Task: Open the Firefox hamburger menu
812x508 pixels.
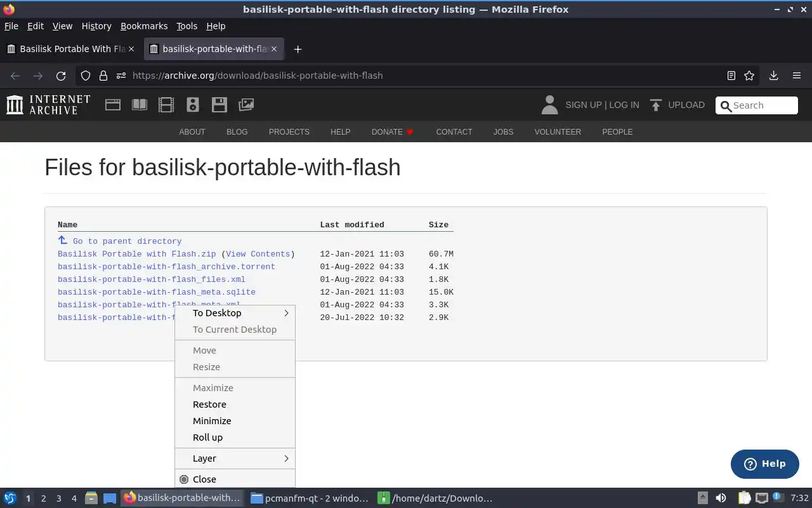Action: [x=797, y=76]
